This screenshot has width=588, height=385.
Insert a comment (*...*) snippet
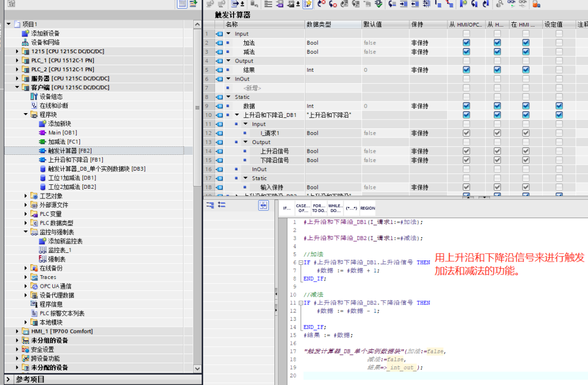[351, 208]
